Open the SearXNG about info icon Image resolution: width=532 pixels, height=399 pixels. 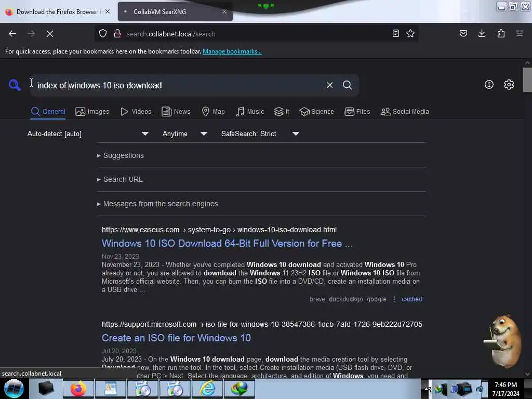pos(489,85)
